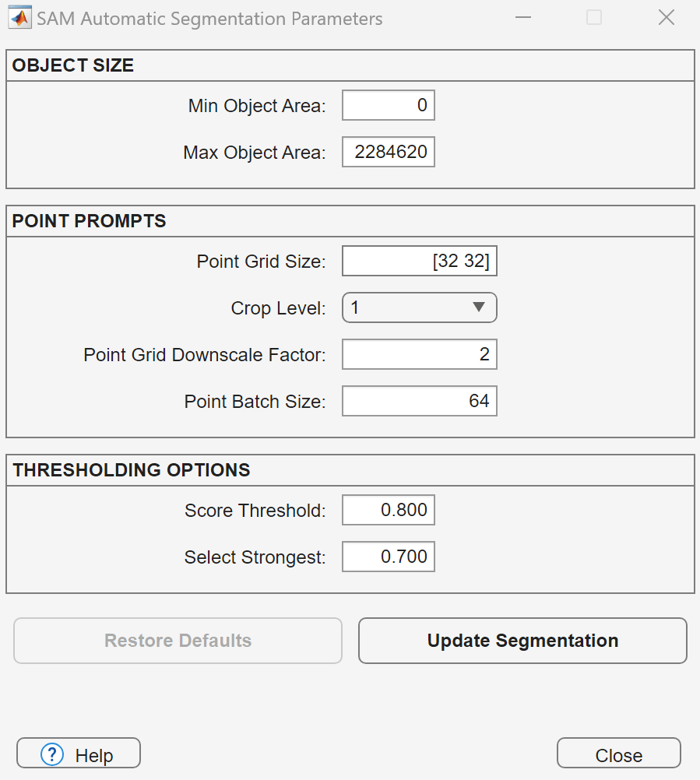
Task: Click the Restore Defaults button
Action: click(x=178, y=641)
